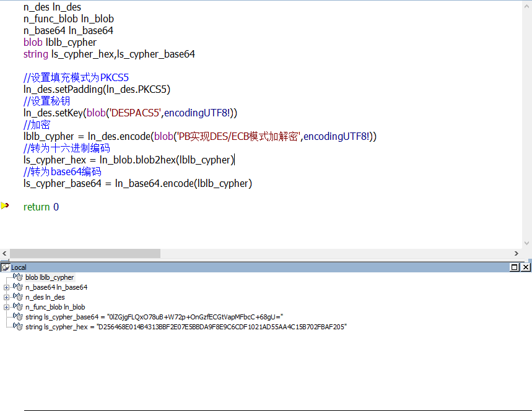The image size is (532, 411).
Task: Click the '//设置填充模式为PKCS5' comment
Action: (x=76, y=77)
